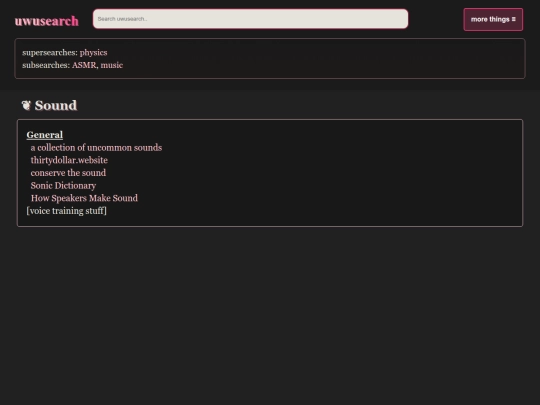The image size is (540, 405).
Task: Open a collection of uncommon sounds
Action: pyautogui.click(x=96, y=148)
